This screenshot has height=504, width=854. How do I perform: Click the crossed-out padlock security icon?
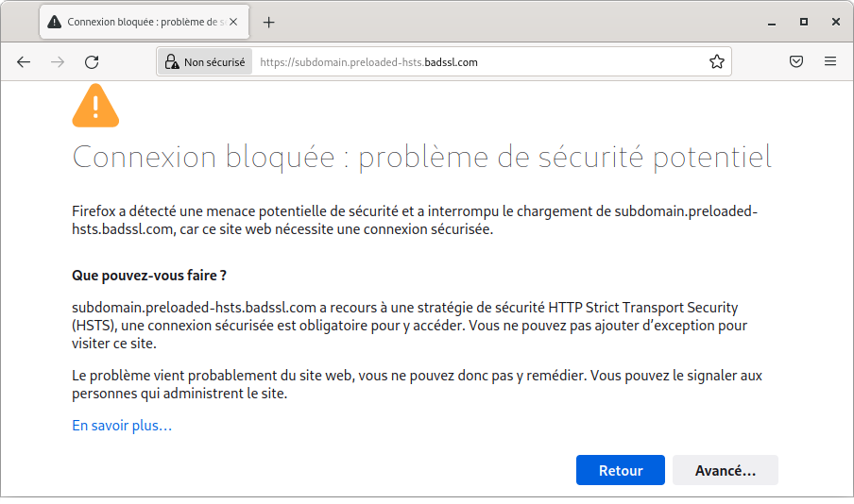pyautogui.click(x=171, y=62)
